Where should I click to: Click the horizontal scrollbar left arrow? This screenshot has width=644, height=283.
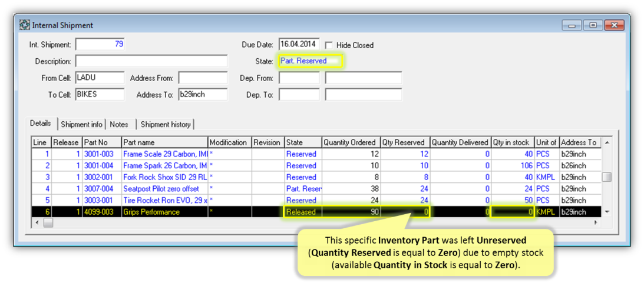click(37, 222)
